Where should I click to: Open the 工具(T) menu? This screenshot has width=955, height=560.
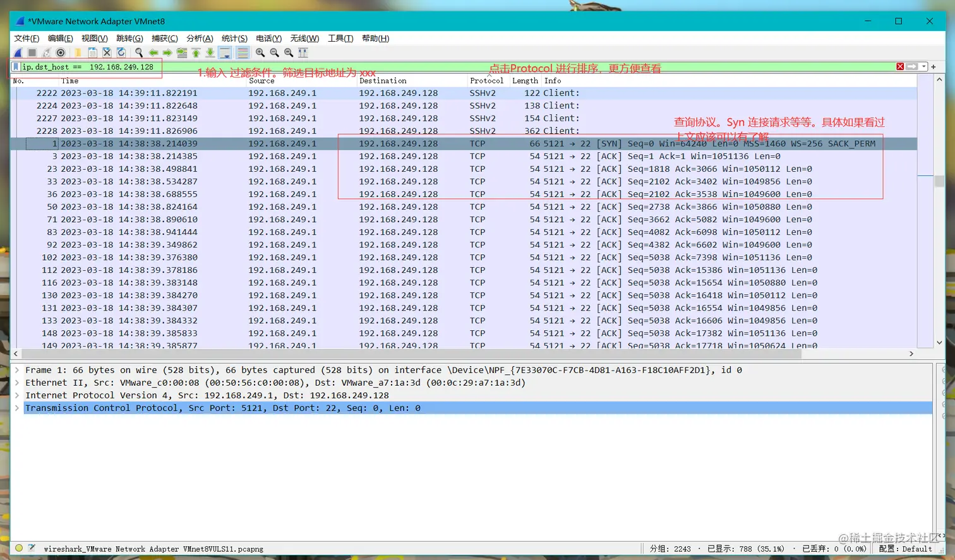coord(340,39)
